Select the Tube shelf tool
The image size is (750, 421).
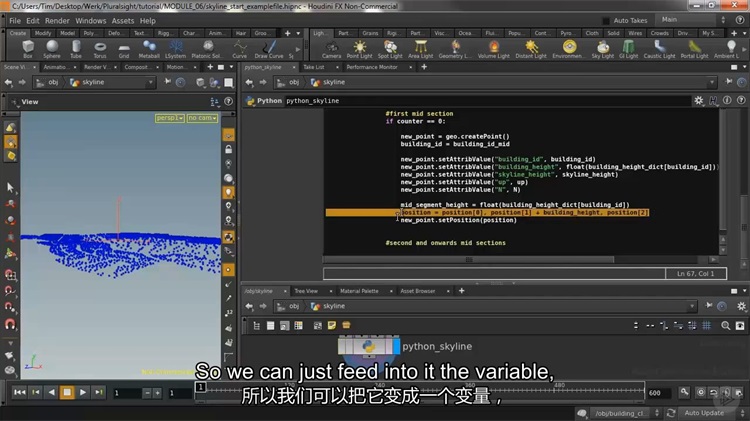click(76, 49)
